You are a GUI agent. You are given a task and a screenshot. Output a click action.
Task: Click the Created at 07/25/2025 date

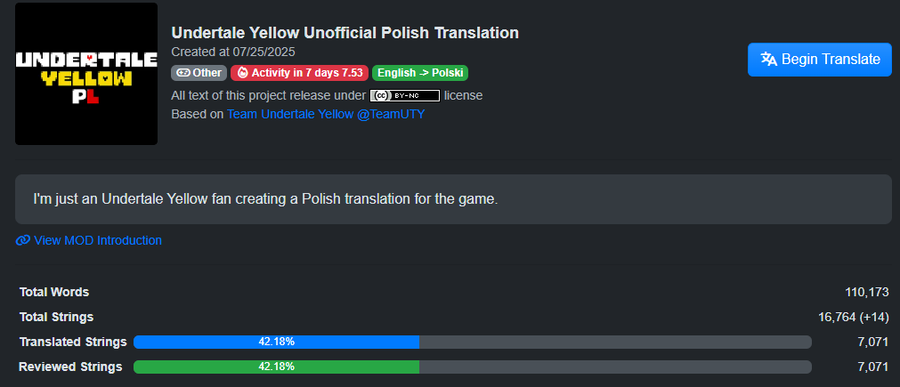click(x=233, y=52)
